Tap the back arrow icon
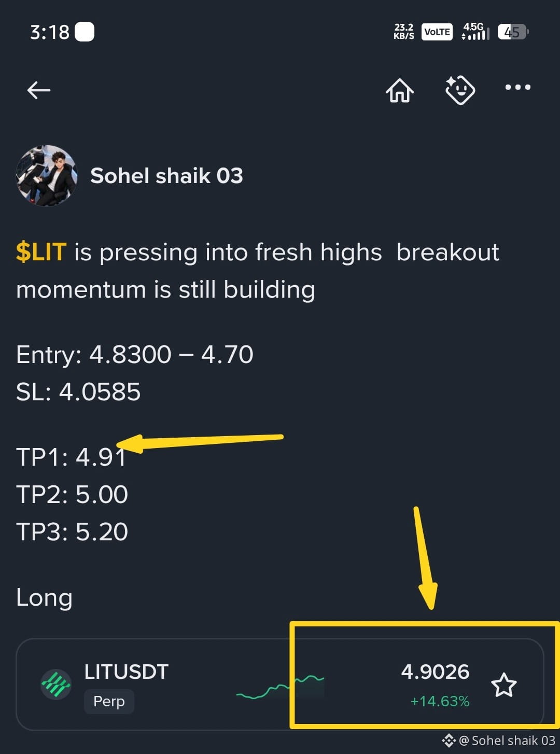The width and height of the screenshot is (560, 754). [39, 90]
